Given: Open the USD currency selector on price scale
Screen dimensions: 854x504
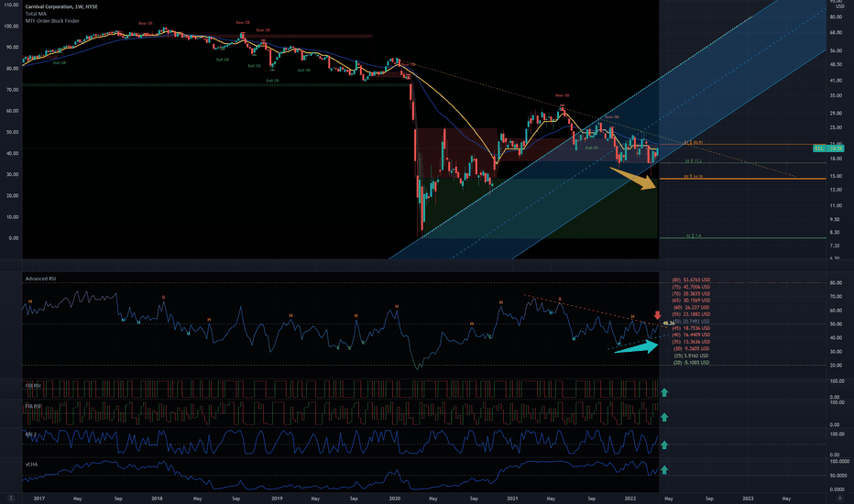Looking at the screenshot, I should coord(840,6).
